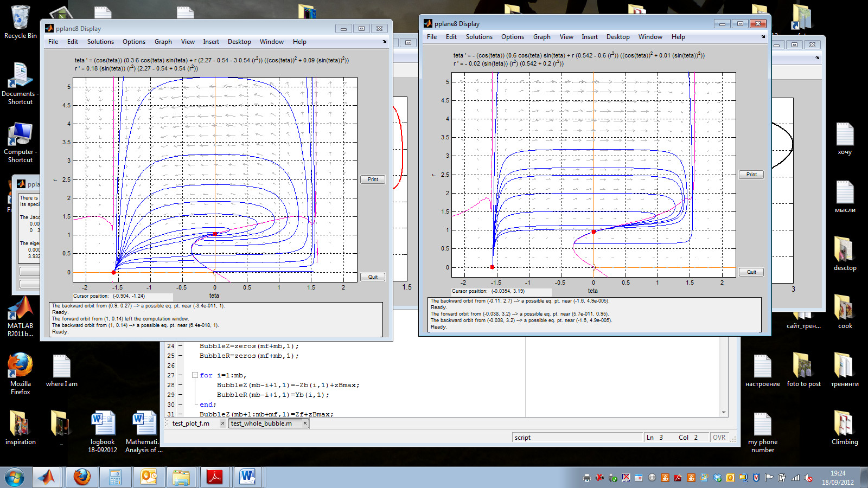Viewport: 868px width, 488px height.
Task: Click the dock arrow in left pplane8 menubar
Action: 385,42
